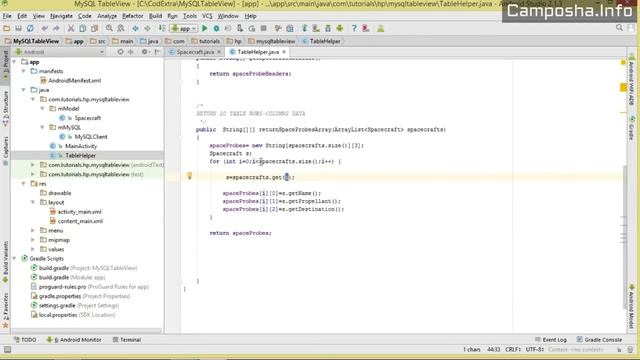
Task: Open the Navigate menu
Action: click(61, 16)
